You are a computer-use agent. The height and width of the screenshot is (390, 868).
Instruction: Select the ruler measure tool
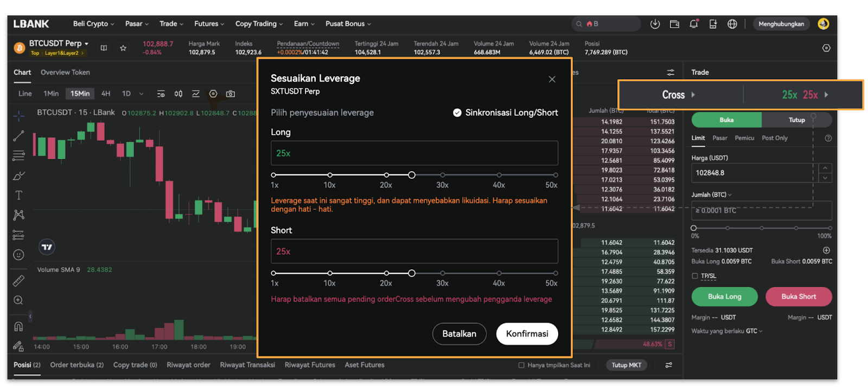click(18, 280)
